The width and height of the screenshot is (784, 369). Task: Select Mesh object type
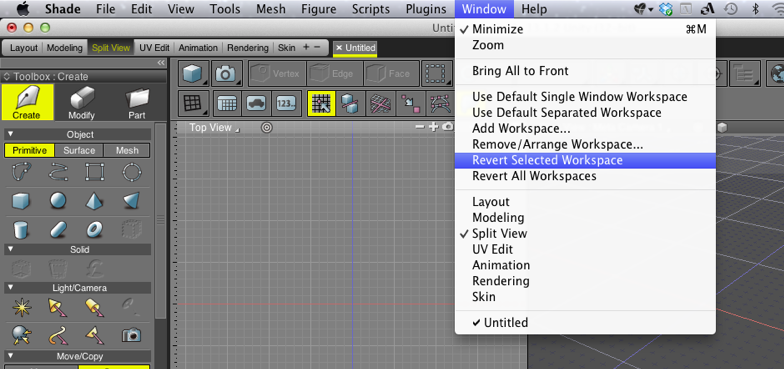pos(127,150)
